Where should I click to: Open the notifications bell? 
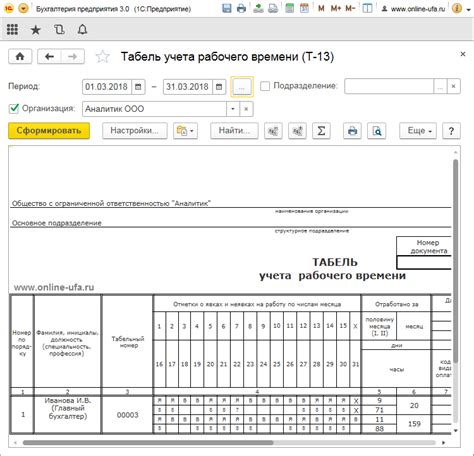[82, 30]
